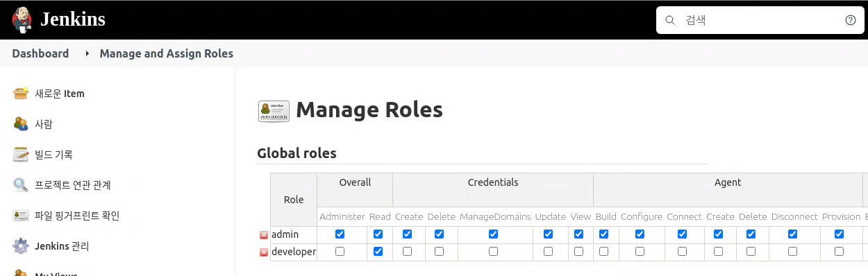Delete the admin role with red X icon
Screen dimensions: 868x276
pos(264,235)
